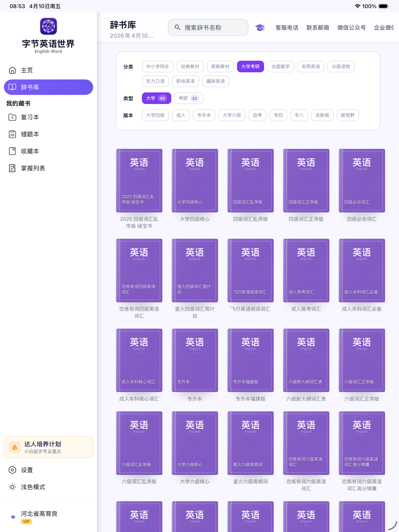Focus the 搜索辞书名称 search field
This screenshot has height=532, width=399.
[208, 27]
